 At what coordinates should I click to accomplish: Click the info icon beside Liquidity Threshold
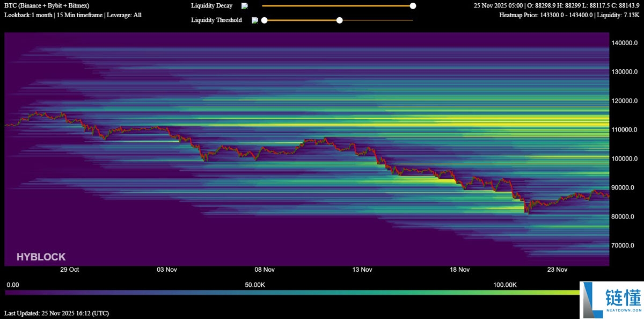(x=255, y=20)
